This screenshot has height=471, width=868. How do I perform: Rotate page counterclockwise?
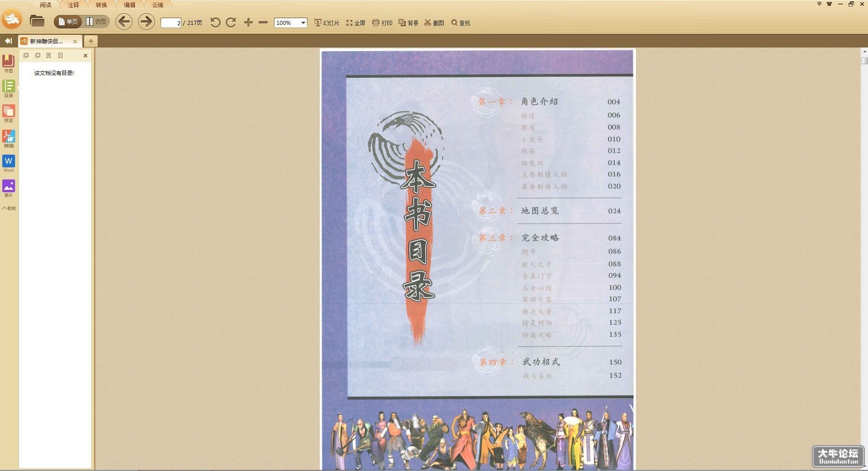(x=215, y=22)
